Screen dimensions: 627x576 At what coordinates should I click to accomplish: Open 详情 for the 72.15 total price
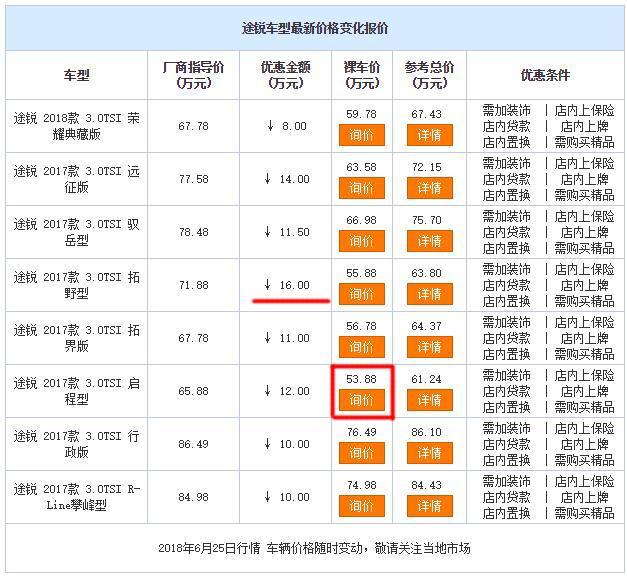[x=429, y=188]
